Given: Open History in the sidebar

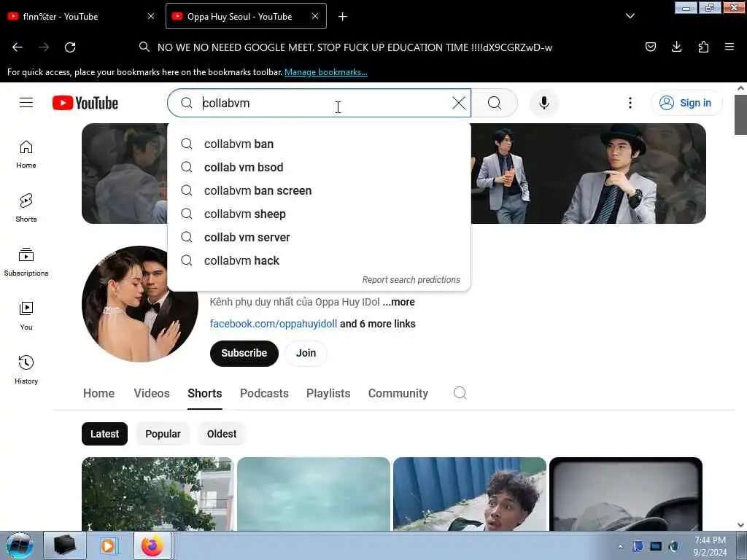Looking at the screenshot, I should pyautogui.click(x=26, y=370).
